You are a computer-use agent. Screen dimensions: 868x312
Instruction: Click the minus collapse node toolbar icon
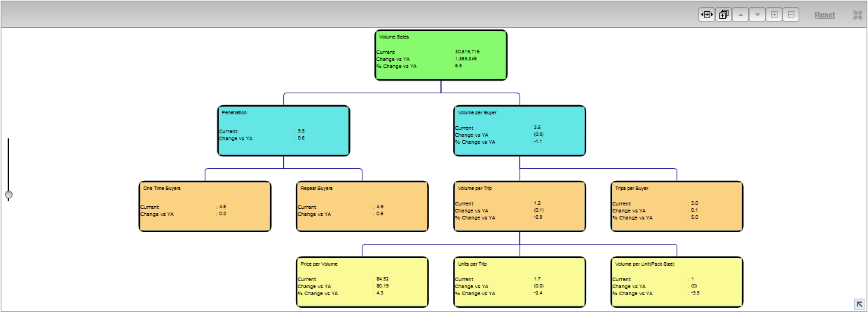pyautogui.click(x=791, y=14)
